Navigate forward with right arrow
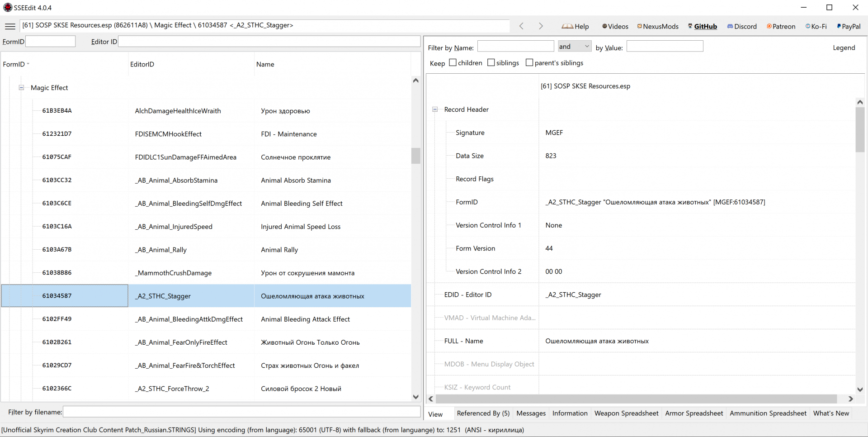868x437 pixels. (541, 26)
